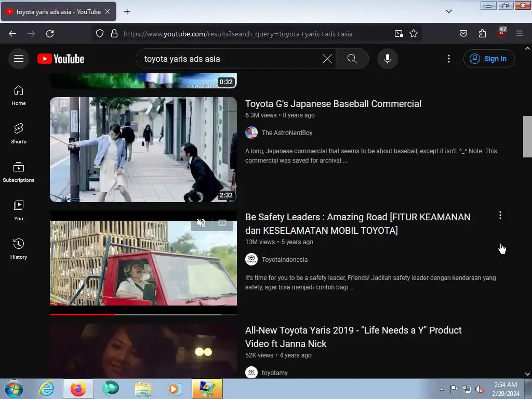The image size is (532, 399).
Task: Go to the YouTube logo homepage
Action: tap(61, 59)
